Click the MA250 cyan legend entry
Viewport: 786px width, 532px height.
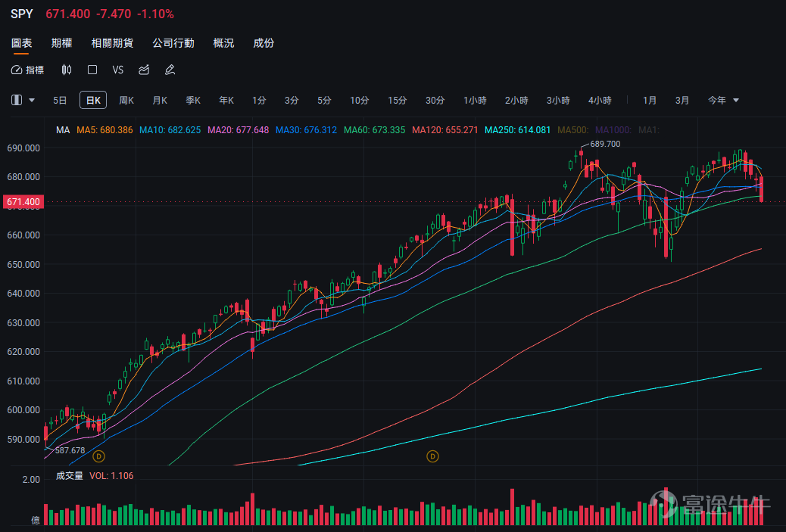(518, 130)
